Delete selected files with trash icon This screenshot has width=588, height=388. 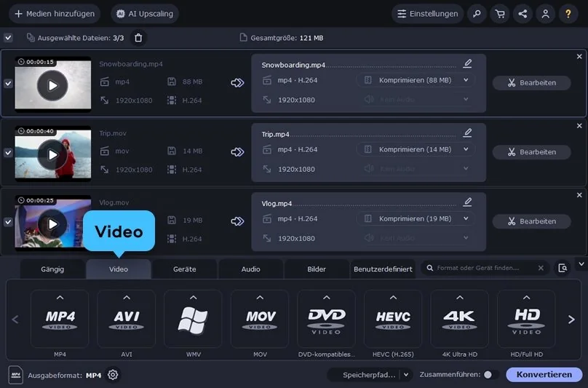coord(138,38)
